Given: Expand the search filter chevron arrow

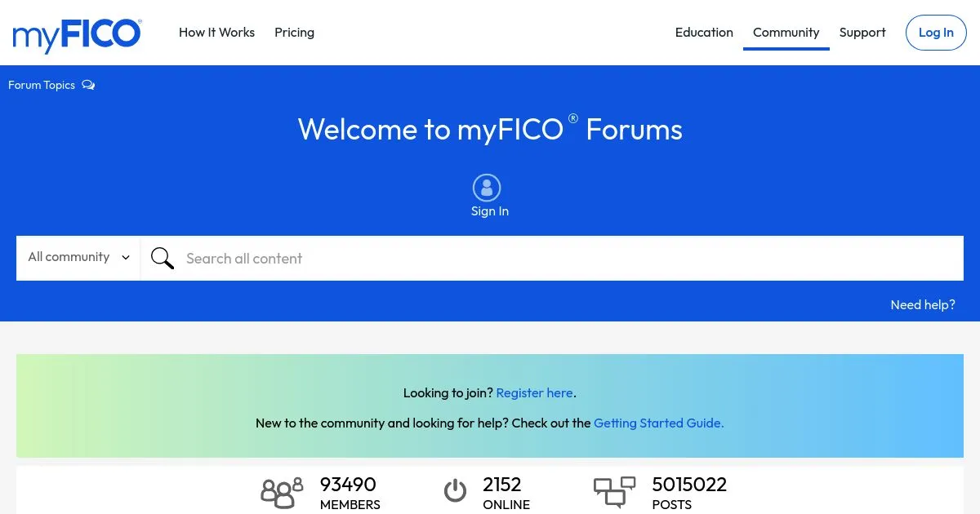Looking at the screenshot, I should click(125, 257).
